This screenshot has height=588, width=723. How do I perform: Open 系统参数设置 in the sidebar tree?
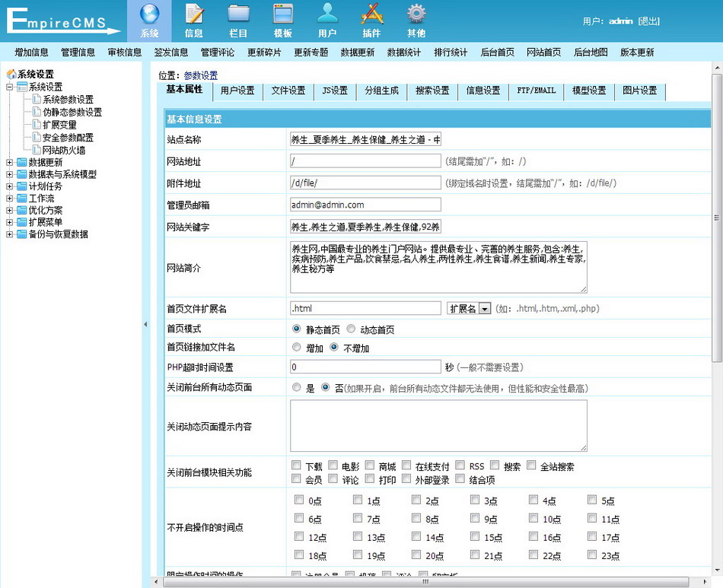[x=68, y=100]
